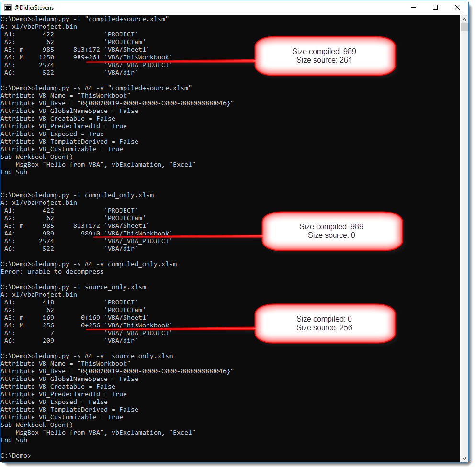The image size is (476, 470).
Task: Select the @DidierStevens title bar text
Action: coord(34,7)
